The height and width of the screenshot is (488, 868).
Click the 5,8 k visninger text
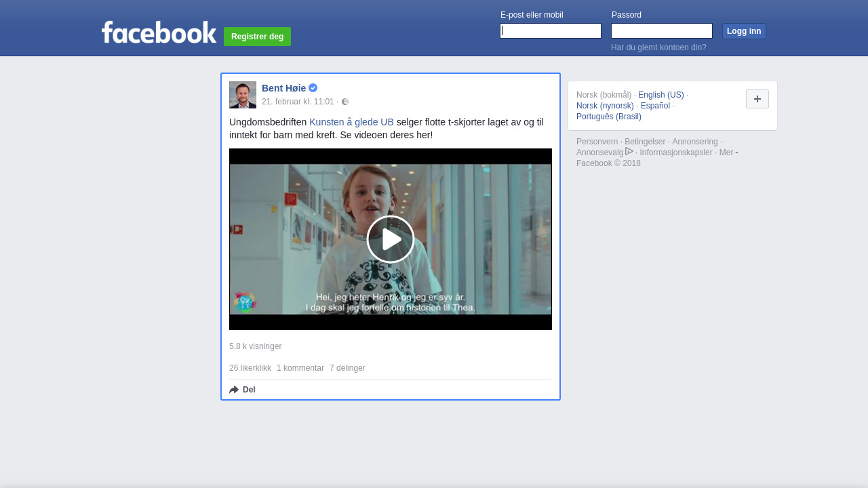pos(255,346)
